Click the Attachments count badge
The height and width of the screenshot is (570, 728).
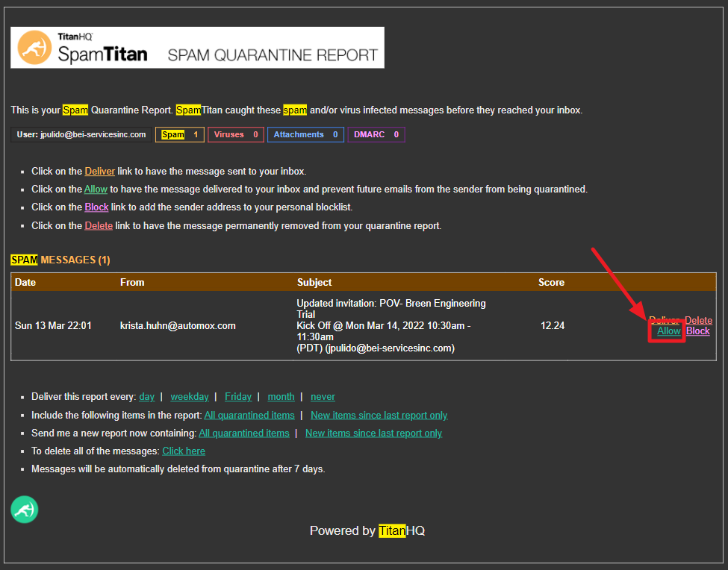305,134
